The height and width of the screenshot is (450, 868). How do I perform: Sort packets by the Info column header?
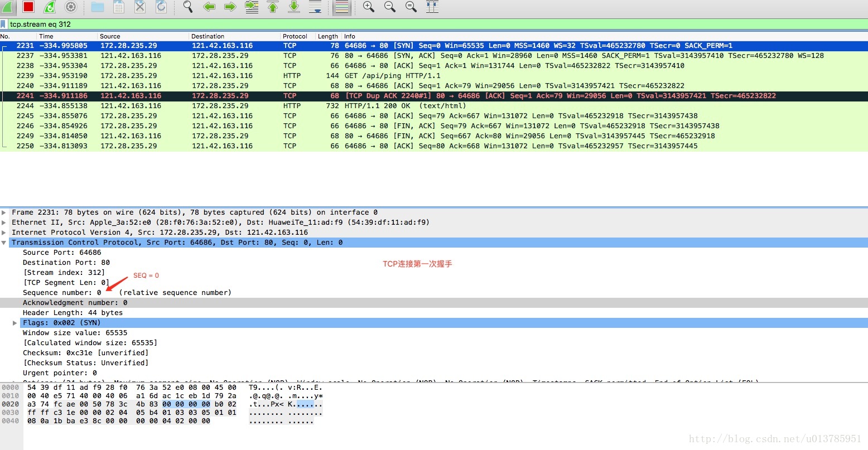click(x=605, y=36)
